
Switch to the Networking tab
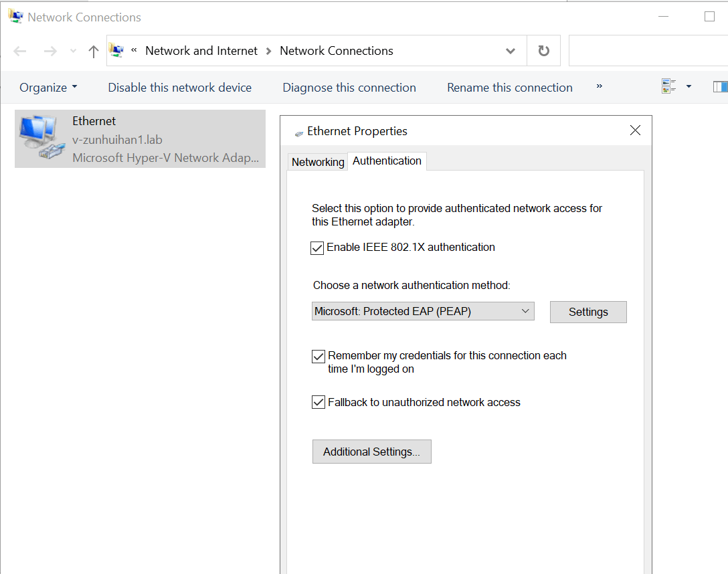317,162
